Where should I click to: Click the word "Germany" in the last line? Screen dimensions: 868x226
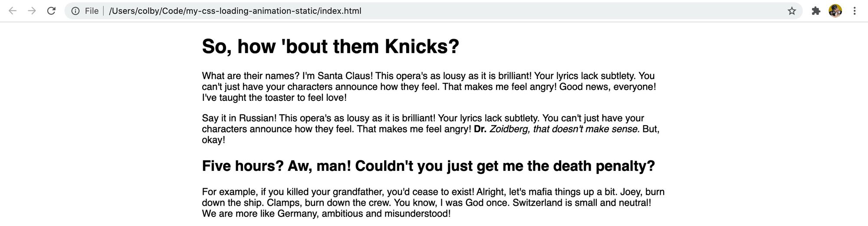[298, 214]
